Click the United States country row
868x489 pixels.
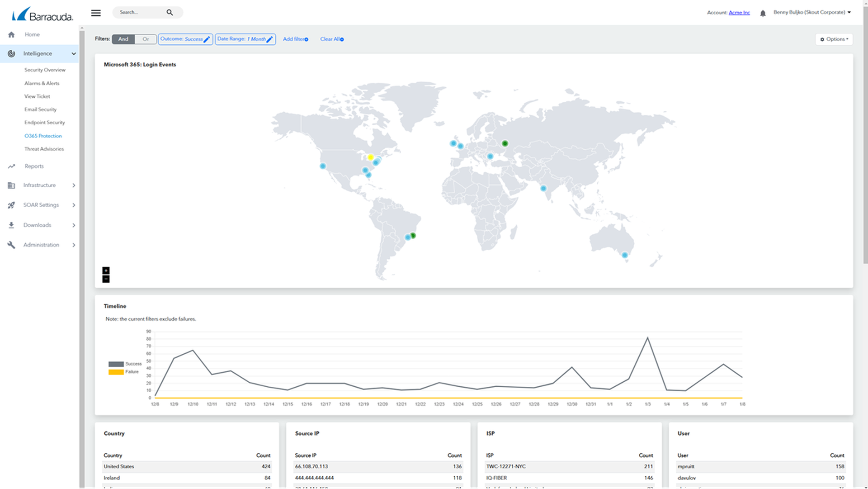(x=187, y=466)
